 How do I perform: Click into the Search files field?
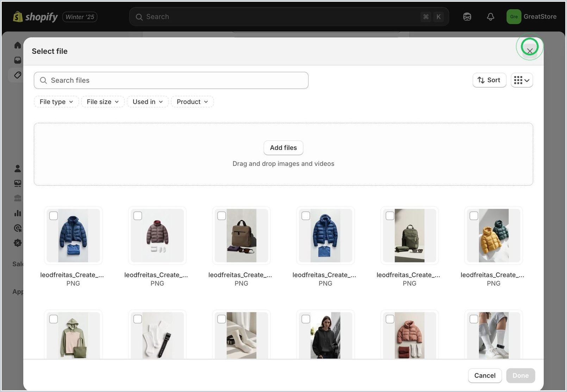171,80
